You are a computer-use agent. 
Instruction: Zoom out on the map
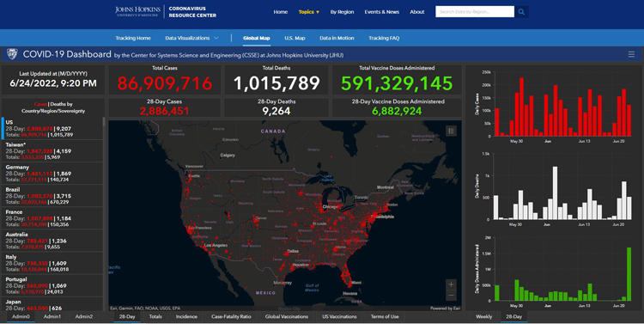click(x=451, y=296)
